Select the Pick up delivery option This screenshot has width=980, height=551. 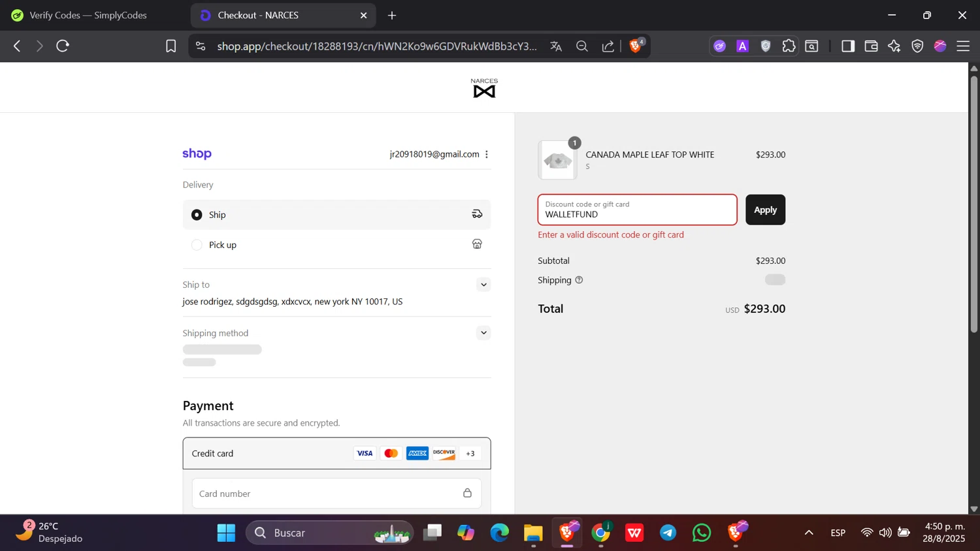[336, 245]
